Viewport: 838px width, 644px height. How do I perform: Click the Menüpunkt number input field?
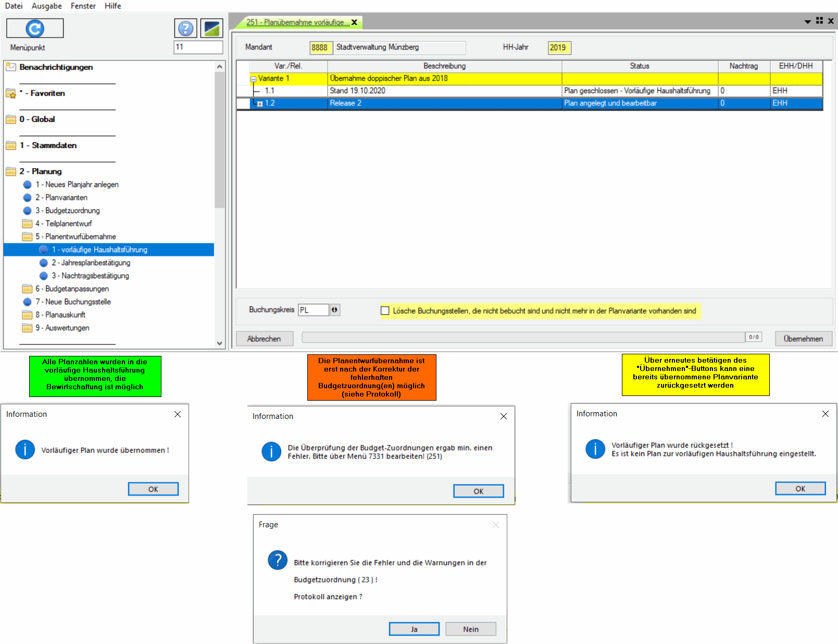[x=198, y=47]
